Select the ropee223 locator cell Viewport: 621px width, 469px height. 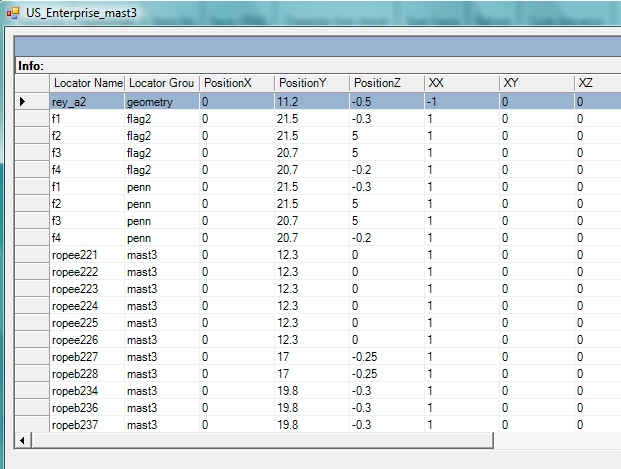point(87,289)
